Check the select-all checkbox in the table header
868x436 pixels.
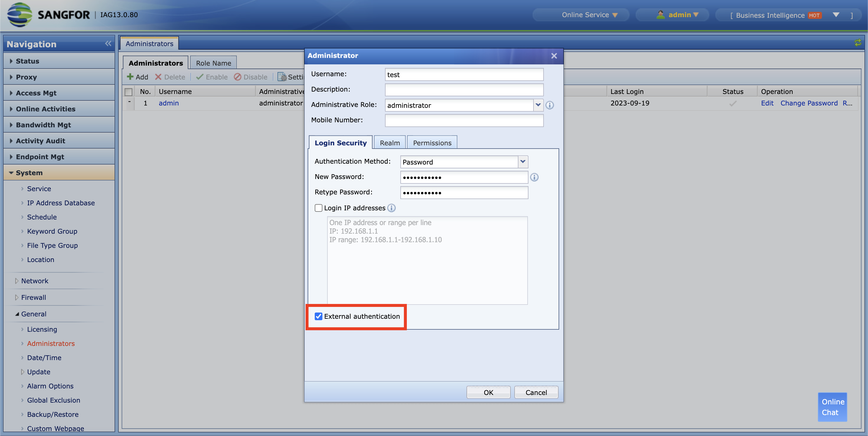point(129,91)
